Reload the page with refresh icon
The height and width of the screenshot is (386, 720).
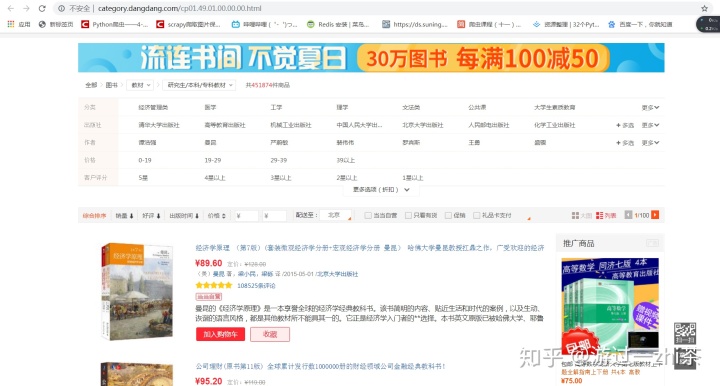pos(42,8)
